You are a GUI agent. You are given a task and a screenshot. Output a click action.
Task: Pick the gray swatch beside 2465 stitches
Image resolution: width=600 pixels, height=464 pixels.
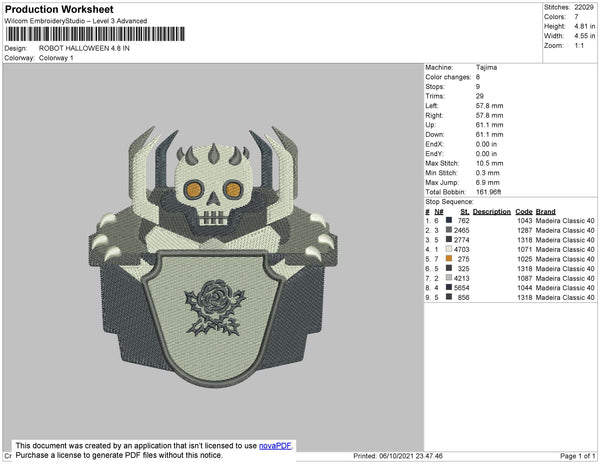[448, 230]
